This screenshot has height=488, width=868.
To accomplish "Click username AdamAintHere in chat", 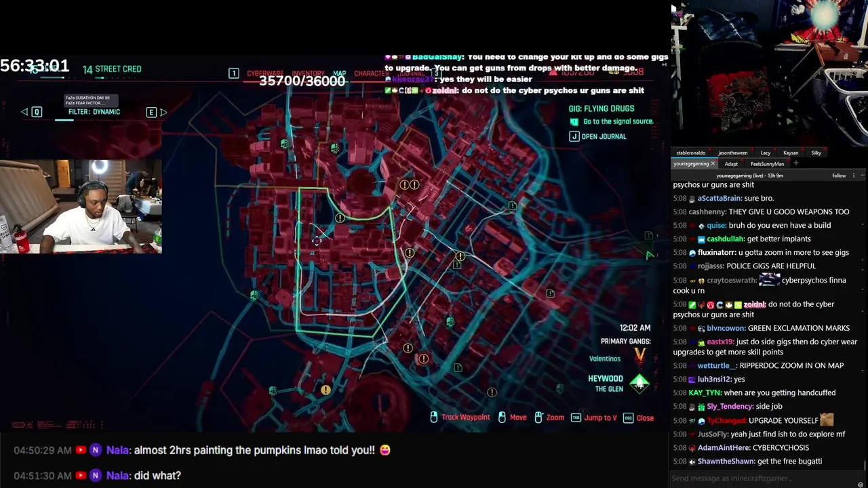I will (x=725, y=447).
